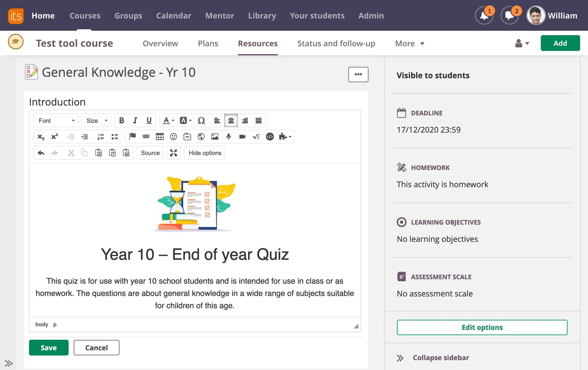The image size is (588, 370).
Task: Open the Font dropdown
Action: point(56,120)
